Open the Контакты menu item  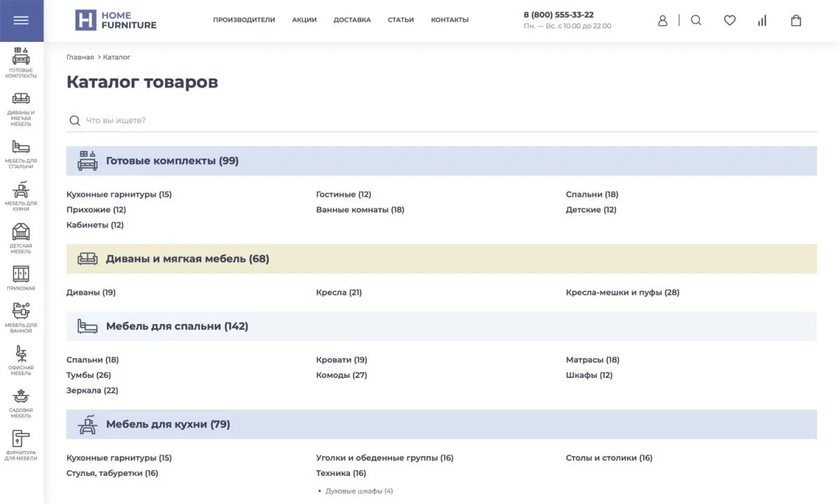449,20
